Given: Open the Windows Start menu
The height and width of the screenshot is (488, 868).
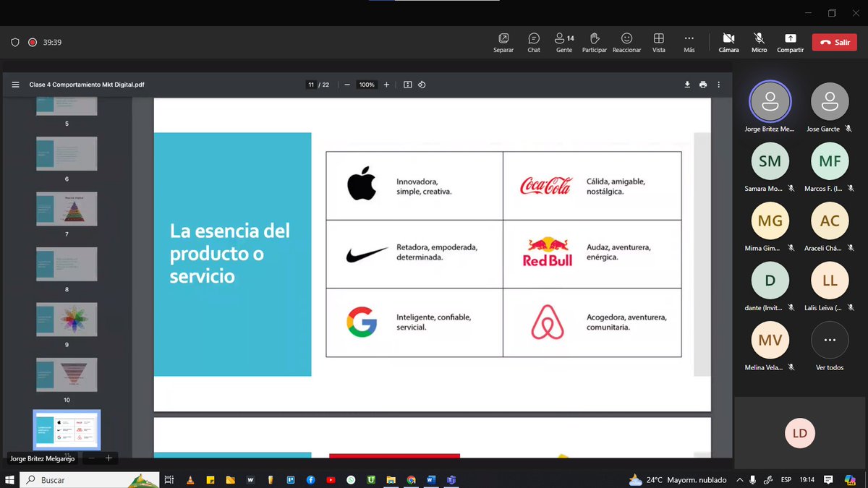Looking at the screenshot, I should click(x=10, y=480).
